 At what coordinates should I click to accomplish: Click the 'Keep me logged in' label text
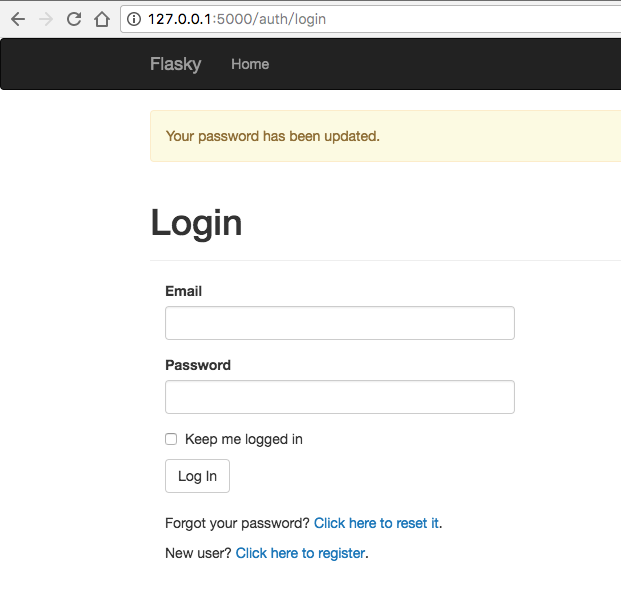(244, 439)
